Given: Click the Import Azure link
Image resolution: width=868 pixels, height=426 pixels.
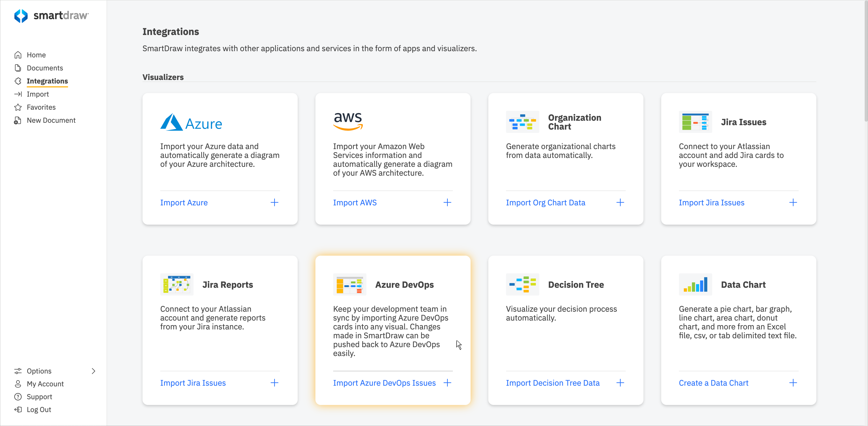Looking at the screenshot, I should (184, 202).
